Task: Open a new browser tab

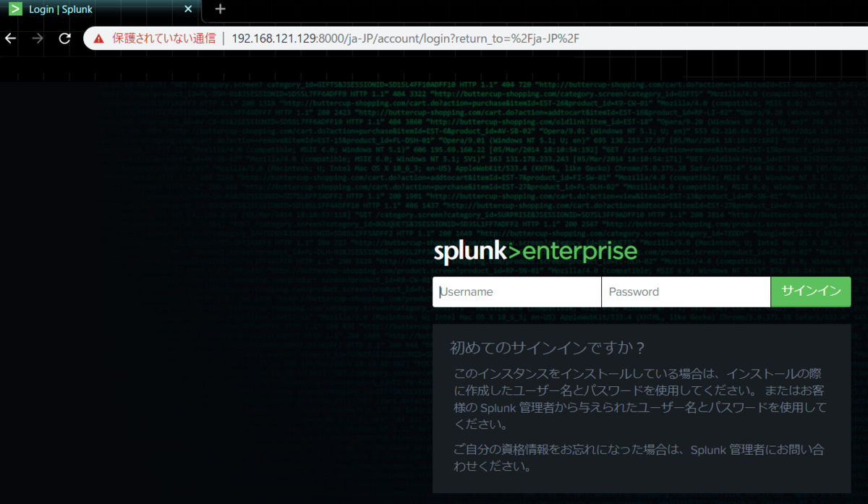Action: pyautogui.click(x=221, y=9)
